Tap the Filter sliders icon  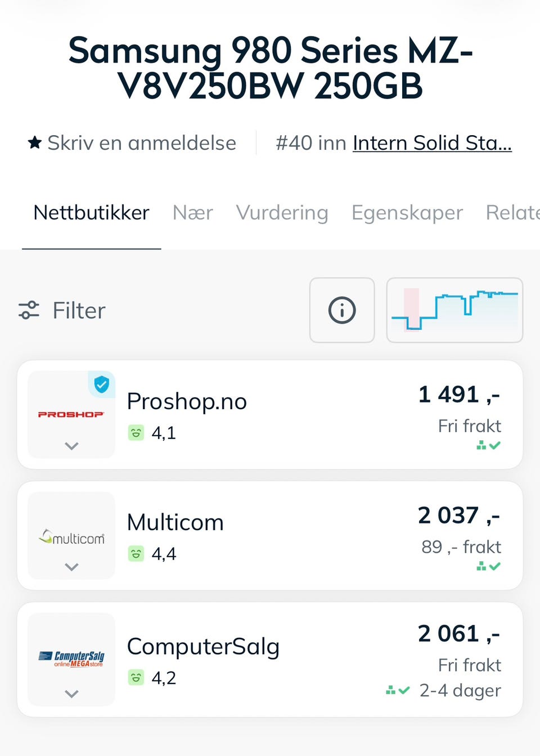(x=29, y=310)
